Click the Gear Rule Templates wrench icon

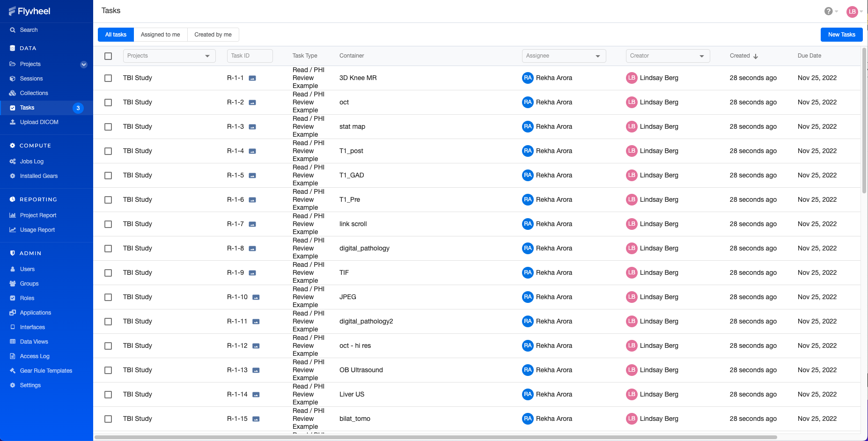coord(12,370)
